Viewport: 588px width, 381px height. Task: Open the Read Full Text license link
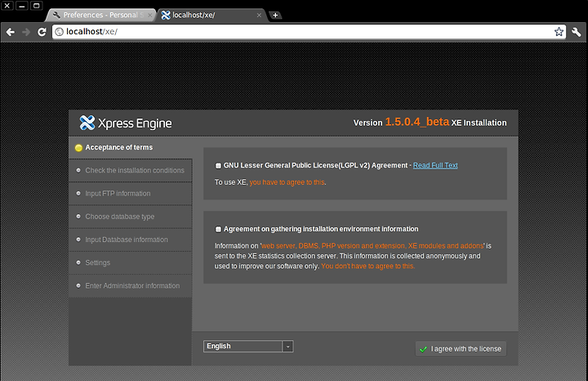click(435, 165)
